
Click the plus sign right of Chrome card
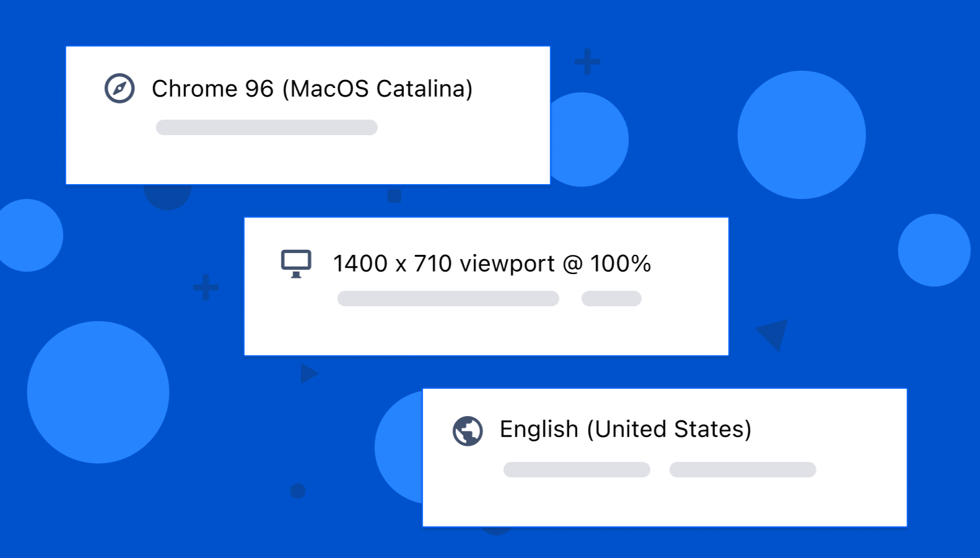pos(587,62)
